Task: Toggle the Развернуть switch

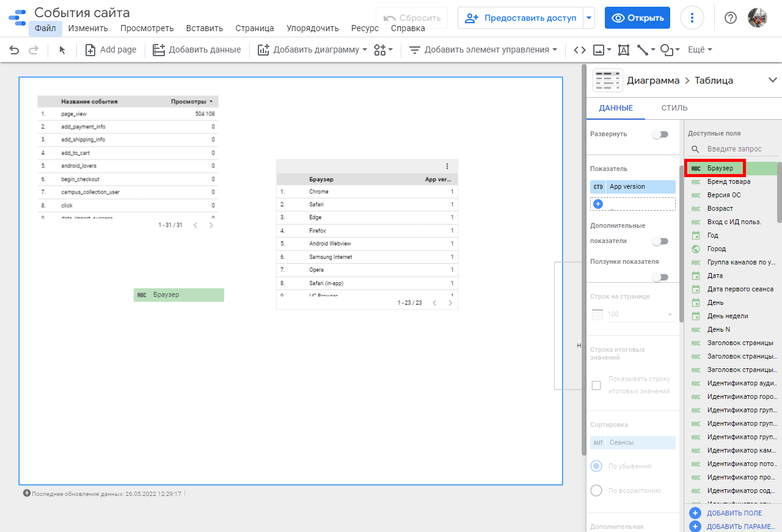Action: [x=660, y=134]
